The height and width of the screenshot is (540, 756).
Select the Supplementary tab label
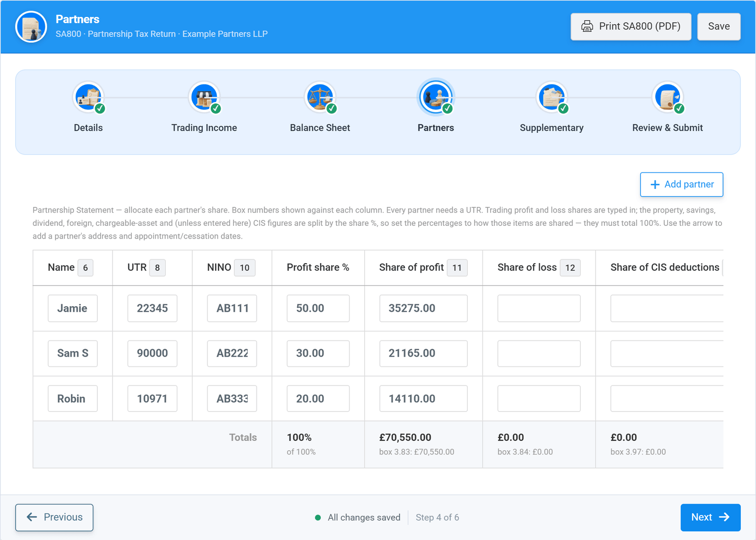pos(551,128)
